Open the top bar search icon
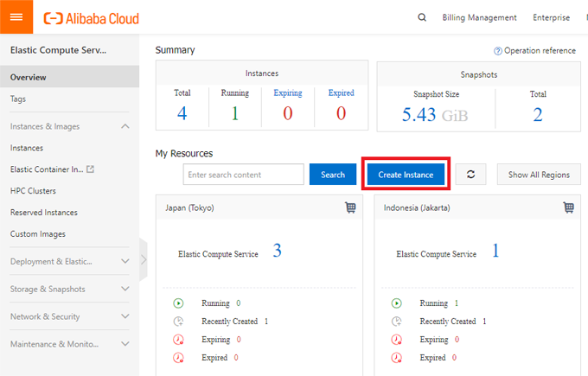This screenshot has width=588, height=376. pos(422,17)
